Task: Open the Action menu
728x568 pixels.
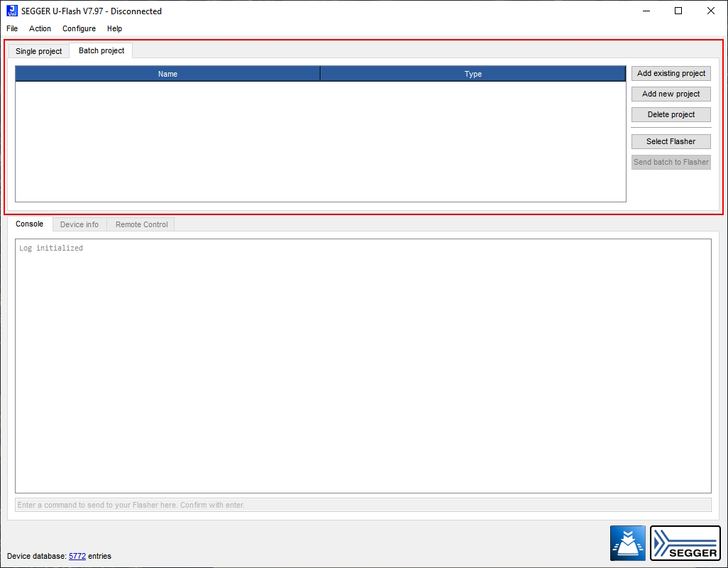Action: 40,28
